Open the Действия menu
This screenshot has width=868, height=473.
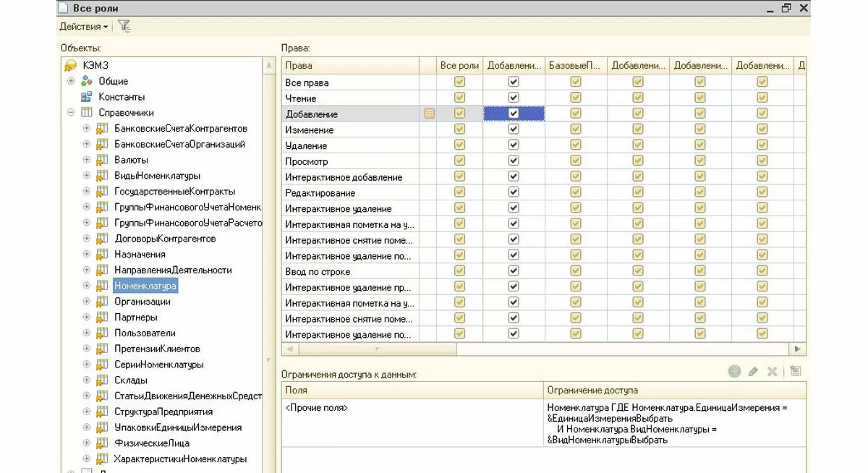click(83, 26)
